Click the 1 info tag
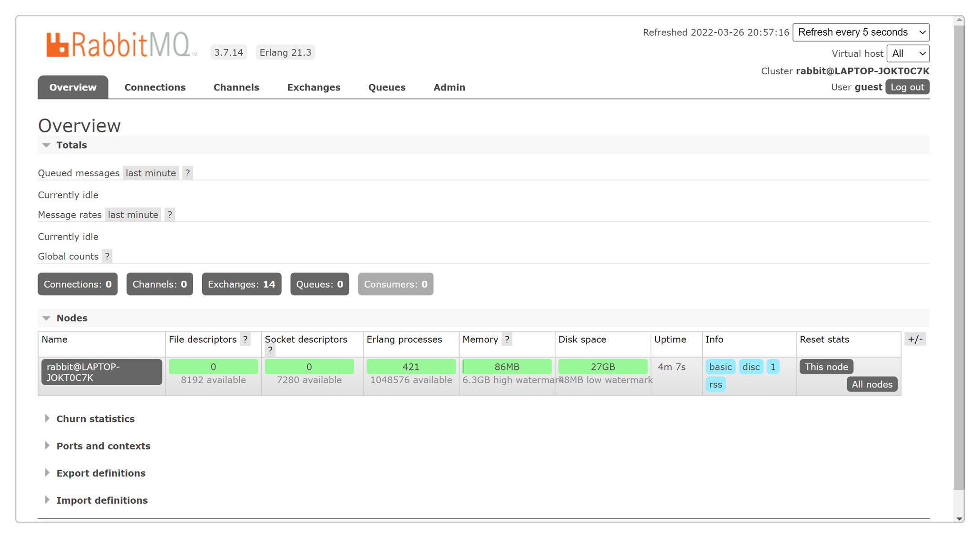 click(773, 367)
